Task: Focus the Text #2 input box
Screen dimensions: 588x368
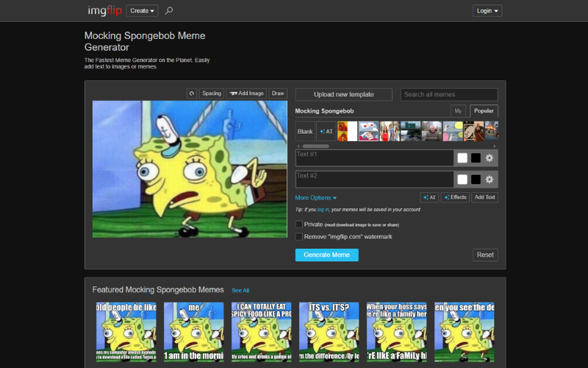Action: coord(375,180)
